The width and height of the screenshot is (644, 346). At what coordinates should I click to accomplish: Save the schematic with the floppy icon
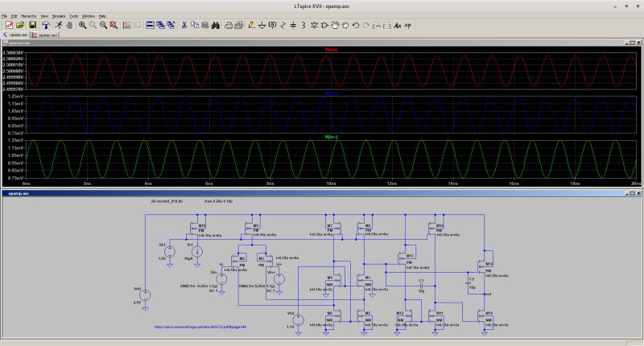[32, 26]
